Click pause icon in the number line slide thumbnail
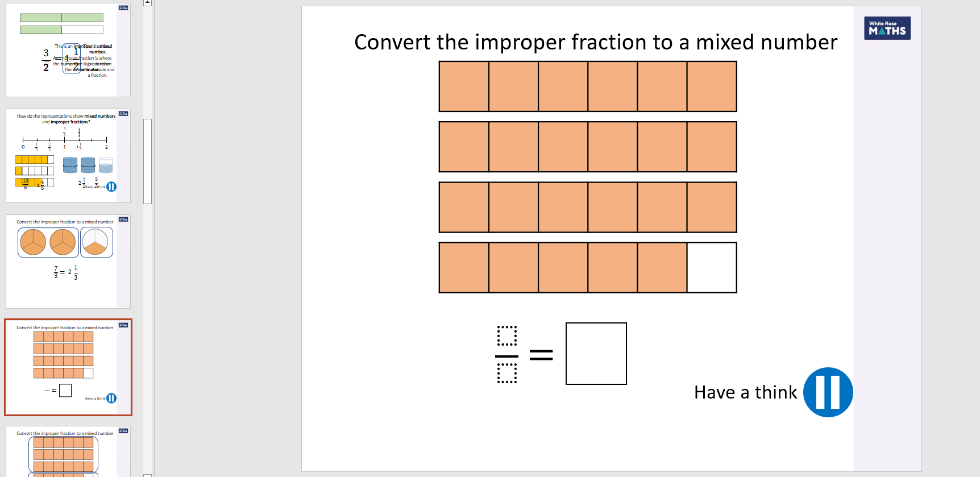 (x=111, y=186)
